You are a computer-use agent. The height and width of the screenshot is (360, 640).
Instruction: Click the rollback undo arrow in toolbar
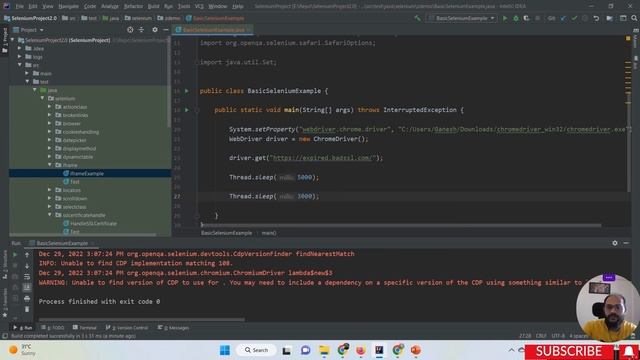(x=596, y=18)
